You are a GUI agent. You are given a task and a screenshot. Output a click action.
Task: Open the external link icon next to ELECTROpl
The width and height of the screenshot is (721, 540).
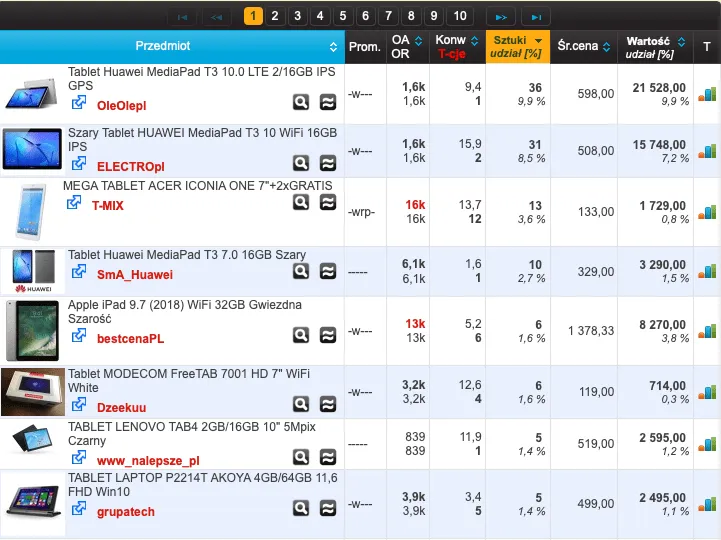(x=79, y=163)
